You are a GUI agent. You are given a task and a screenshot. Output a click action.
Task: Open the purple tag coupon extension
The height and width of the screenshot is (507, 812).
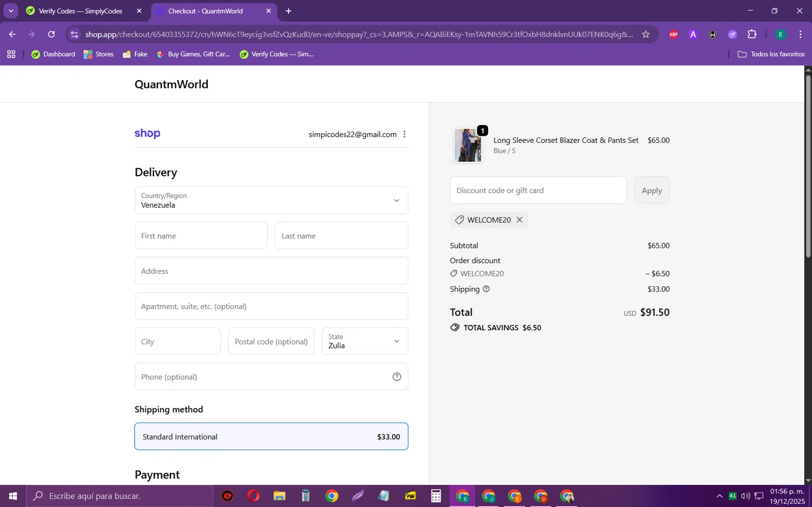[x=732, y=34]
